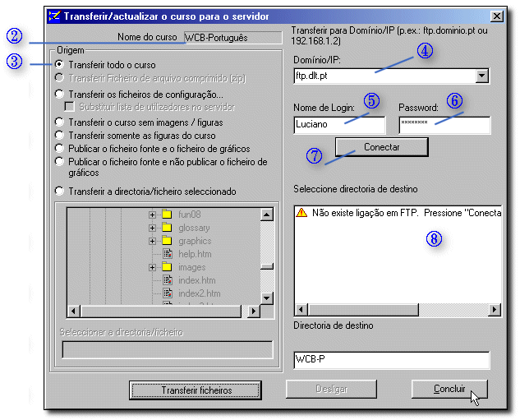Screen dimensions: 520x420
Task: Click the images folder icon
Action: [167, 267]
